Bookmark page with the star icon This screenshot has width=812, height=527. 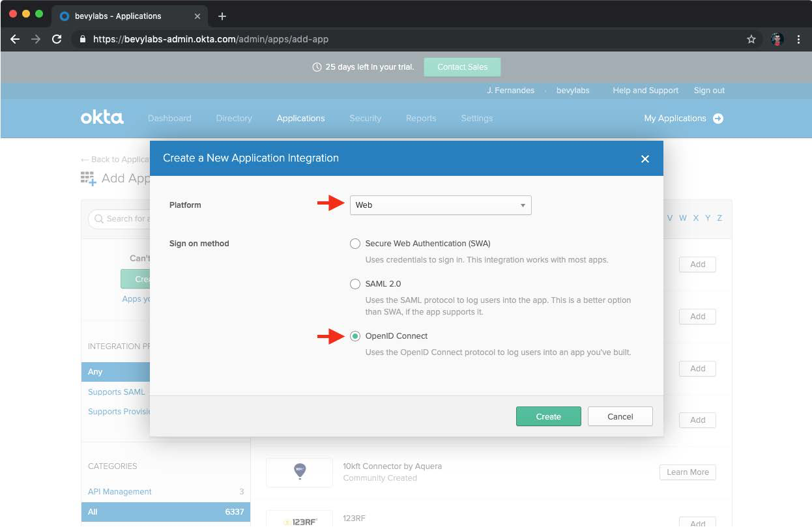751,39
